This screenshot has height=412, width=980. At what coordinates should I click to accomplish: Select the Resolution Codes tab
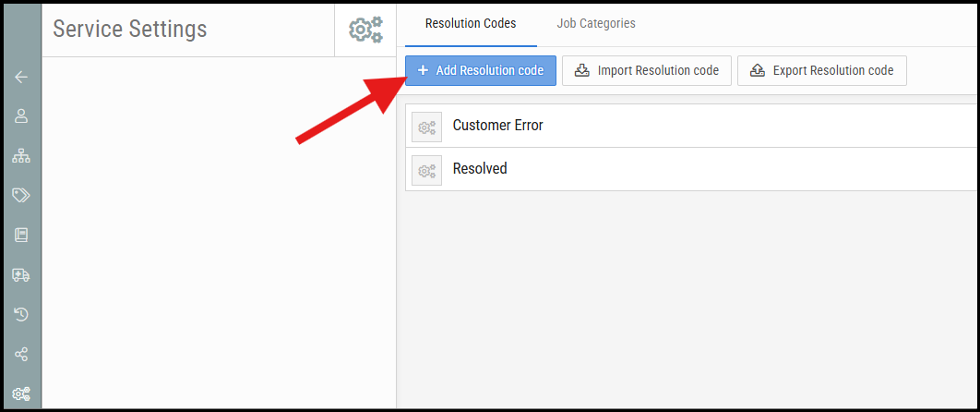coord(471,24)
